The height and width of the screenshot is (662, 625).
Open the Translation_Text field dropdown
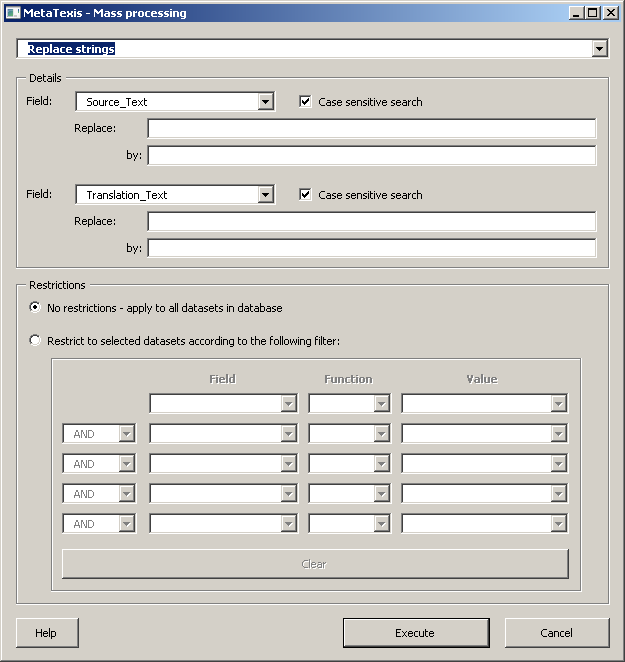(x=265, y=195)
